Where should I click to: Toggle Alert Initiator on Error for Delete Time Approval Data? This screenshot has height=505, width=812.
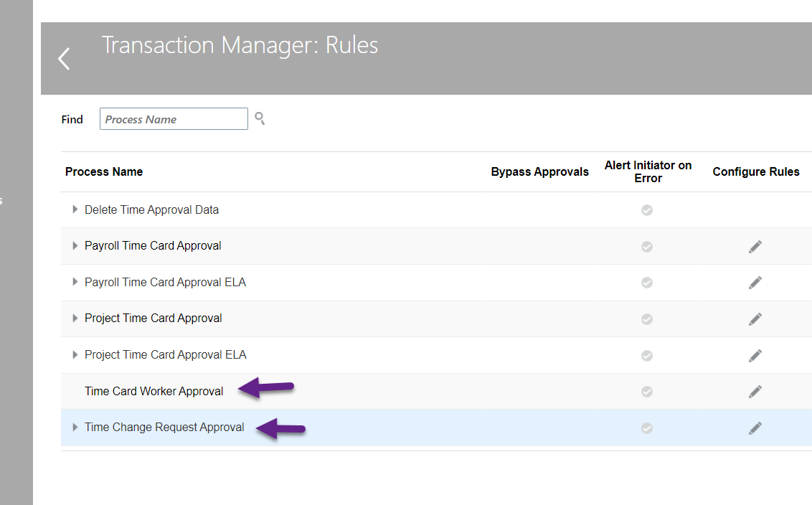pos(646,210)
